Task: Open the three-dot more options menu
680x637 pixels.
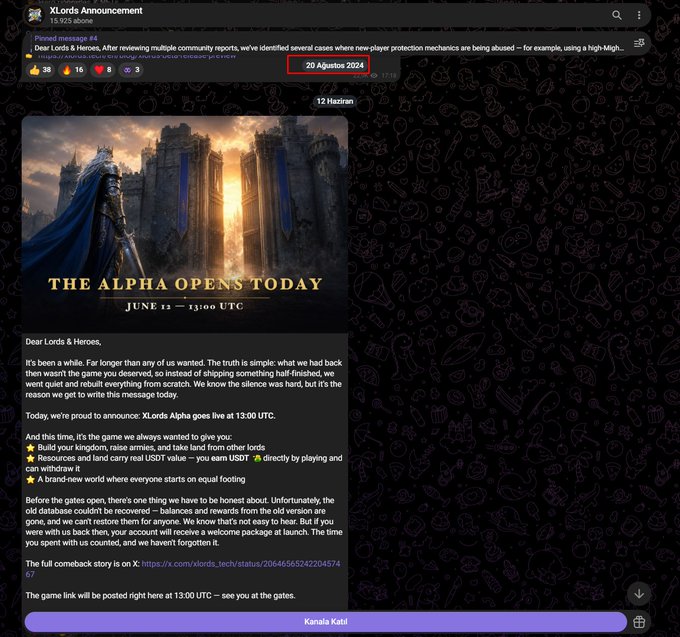Action: tap(639, 16)
